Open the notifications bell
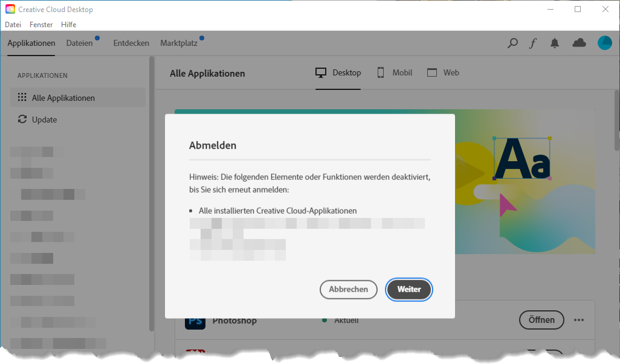This screenshot has width=620, height=364. (555, 43)
